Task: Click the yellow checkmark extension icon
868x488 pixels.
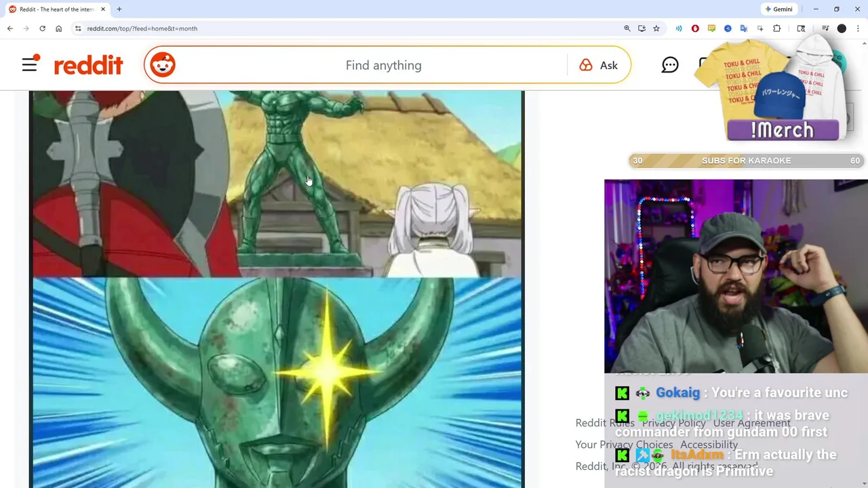Action: tap(711, 28)
